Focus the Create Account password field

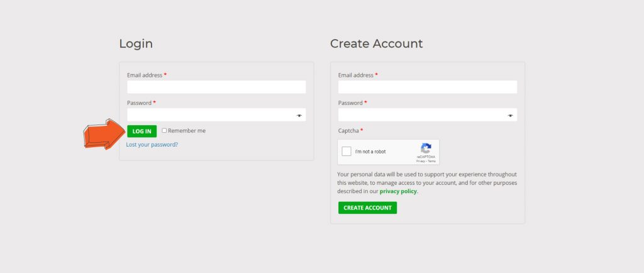(421, 115)
